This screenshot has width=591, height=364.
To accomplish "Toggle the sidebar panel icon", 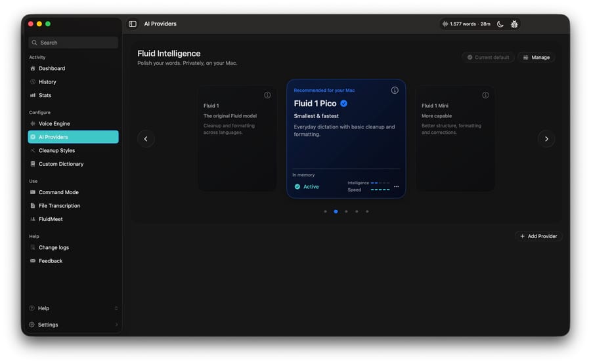I will (132, 24).
